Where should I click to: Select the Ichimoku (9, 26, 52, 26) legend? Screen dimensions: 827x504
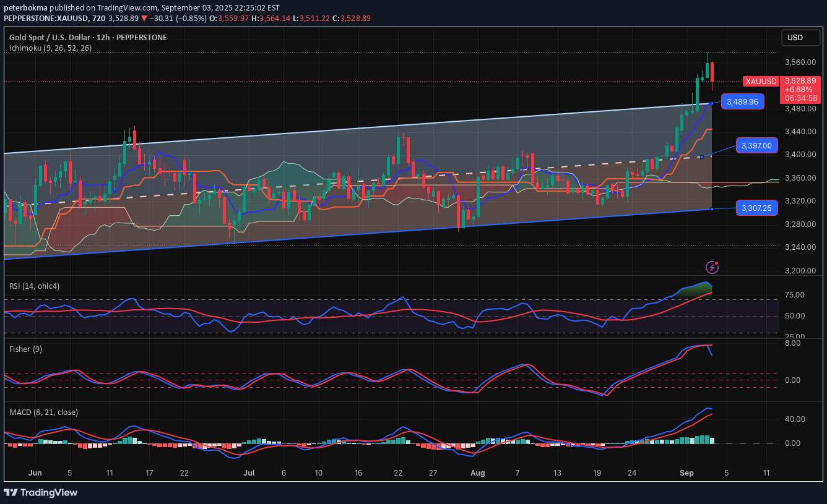[x=50, y=48]
